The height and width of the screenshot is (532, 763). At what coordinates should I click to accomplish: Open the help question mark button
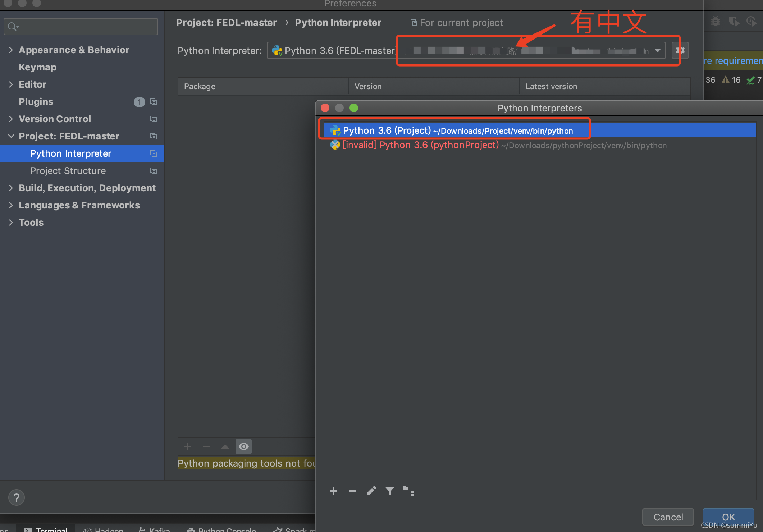17,497
